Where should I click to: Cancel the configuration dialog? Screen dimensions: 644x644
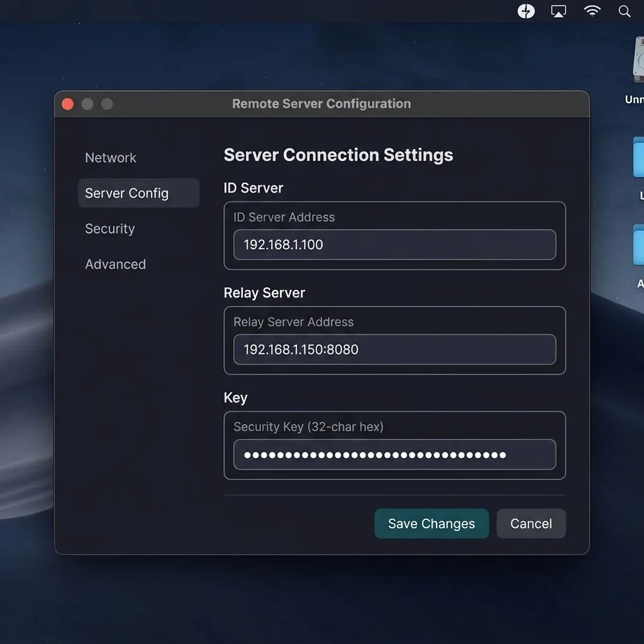coord(531,524)
